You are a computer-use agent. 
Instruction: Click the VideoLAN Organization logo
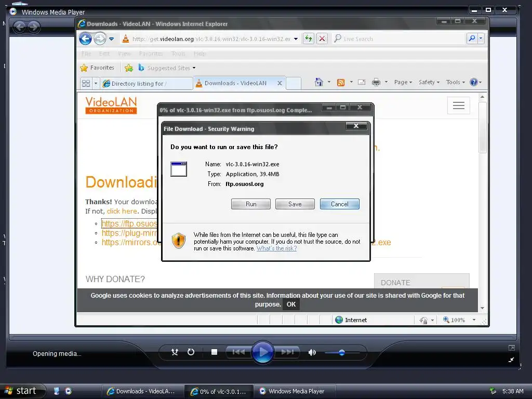coord(111,105)
